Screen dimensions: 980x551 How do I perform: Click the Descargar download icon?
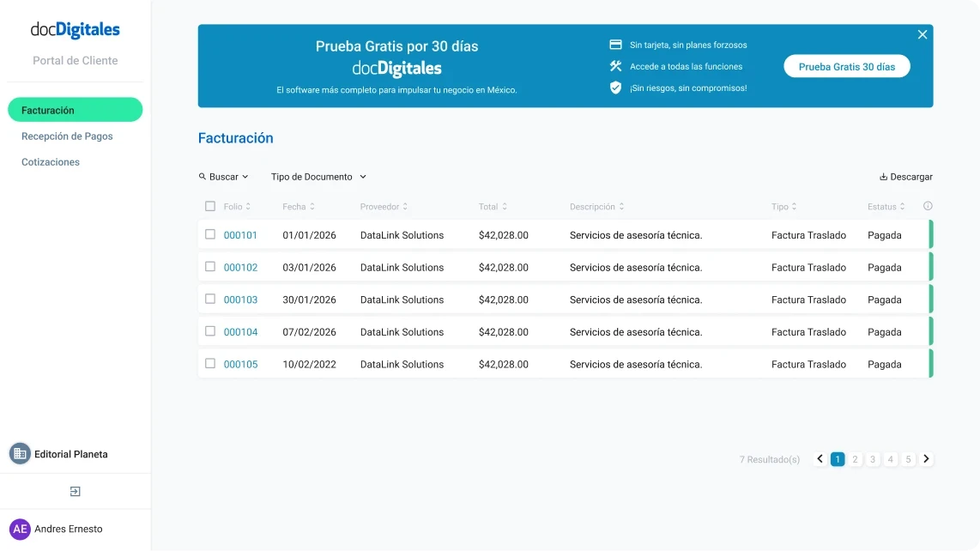click(883, 177)
